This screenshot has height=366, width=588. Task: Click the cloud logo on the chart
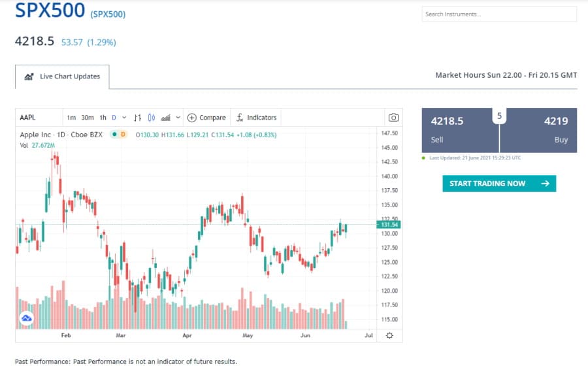pyautogui.click(x=27, y=318)
